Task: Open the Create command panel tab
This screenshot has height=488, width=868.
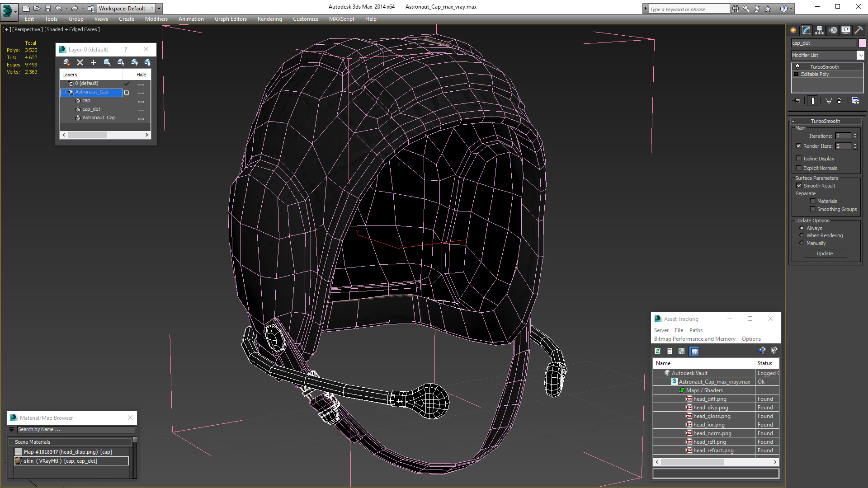Action: [x=793, y=30]
